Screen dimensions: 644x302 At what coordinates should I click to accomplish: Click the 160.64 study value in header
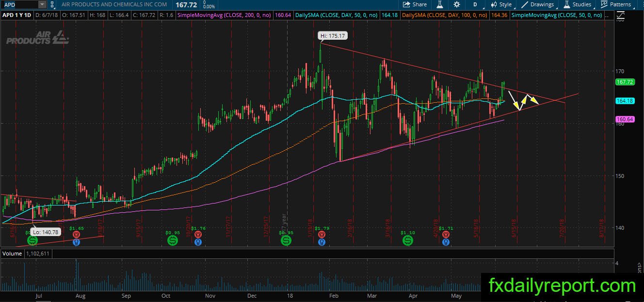pyautogui.click(x=283, y=16)
